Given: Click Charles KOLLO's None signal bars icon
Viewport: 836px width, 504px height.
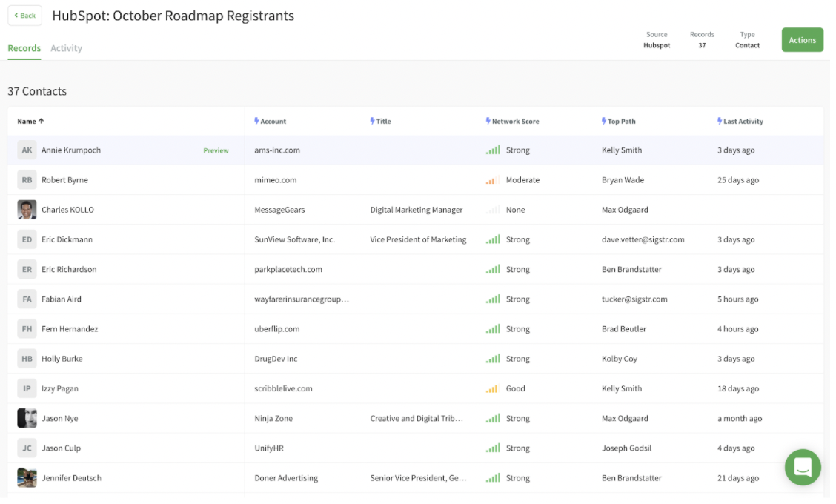Looking at the screenshot, I should [493, 210].
